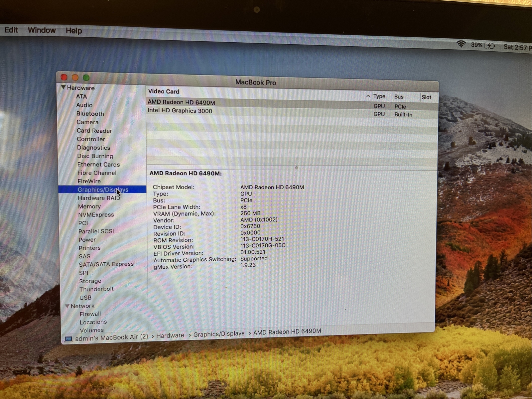
Task: Open the Help menu
Action: pyautogui.click(x=73, y=31)
